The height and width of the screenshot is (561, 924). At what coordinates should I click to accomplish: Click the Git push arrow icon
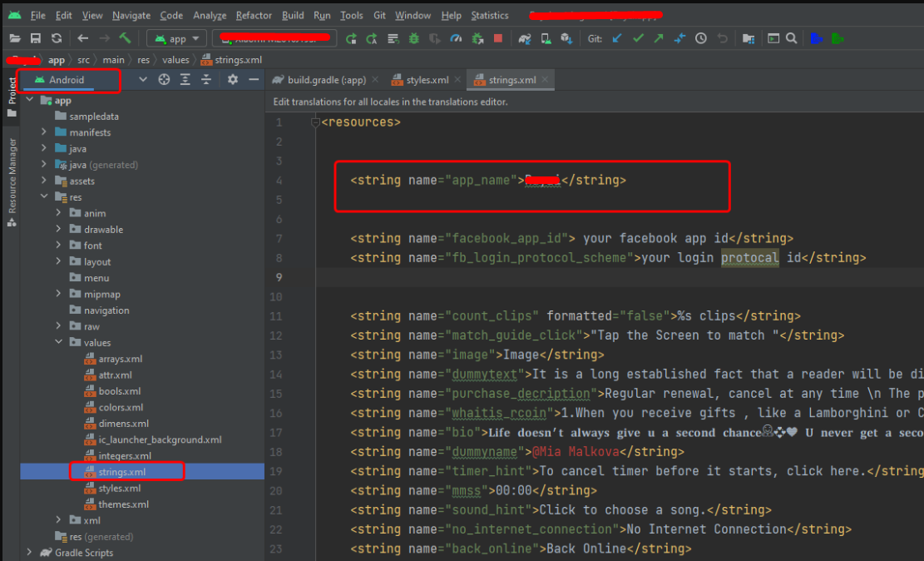(659, 38)
